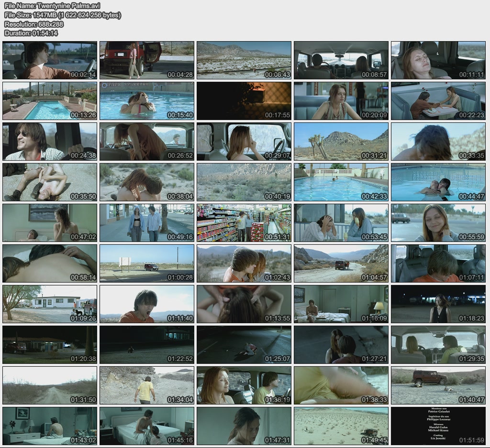Click the white house thumbnail at 01:09:26

click(50, 304)
